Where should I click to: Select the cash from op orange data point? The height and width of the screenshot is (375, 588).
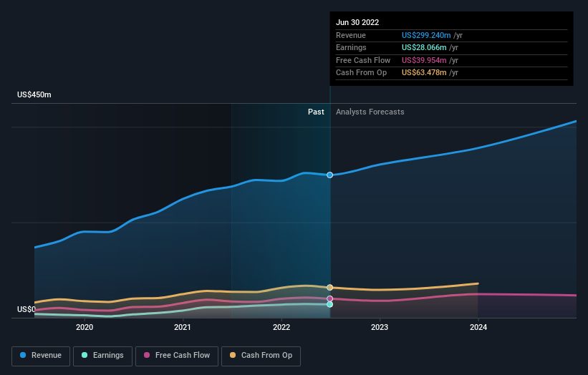coord(329,288)
